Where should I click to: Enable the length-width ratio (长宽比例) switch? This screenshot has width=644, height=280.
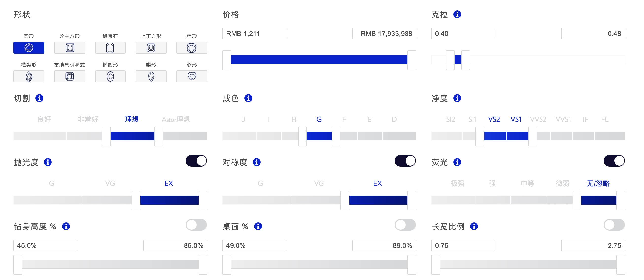614,225
